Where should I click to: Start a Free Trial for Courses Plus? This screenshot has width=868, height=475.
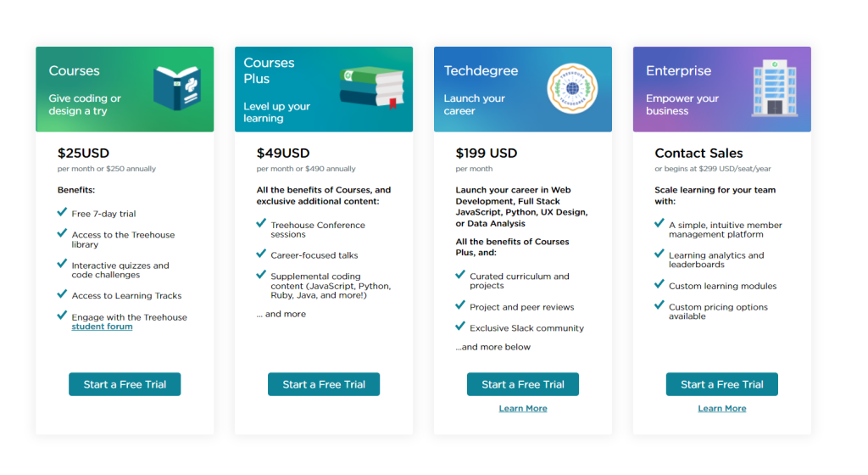[324, 384]
